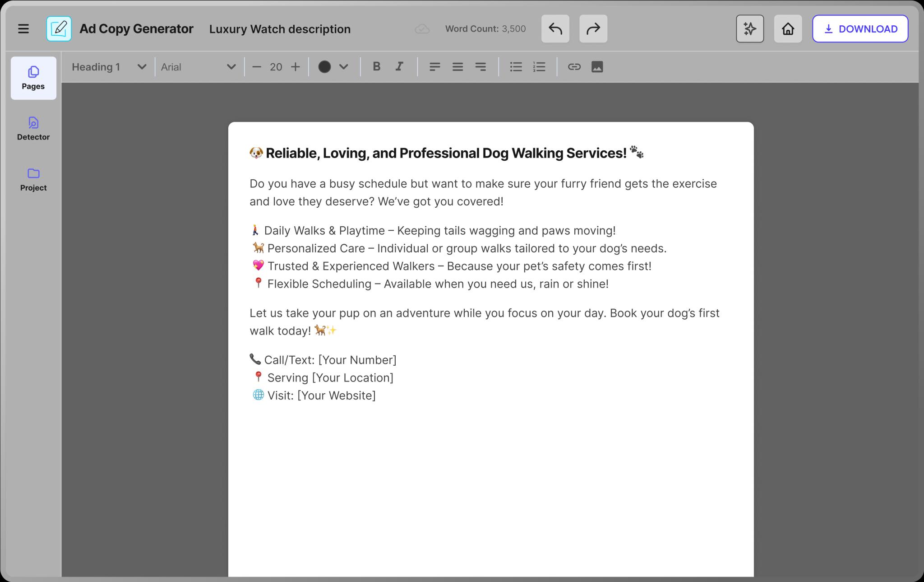
Task: Click the DOWNLOAD button
Action: [x=860, y=29]
